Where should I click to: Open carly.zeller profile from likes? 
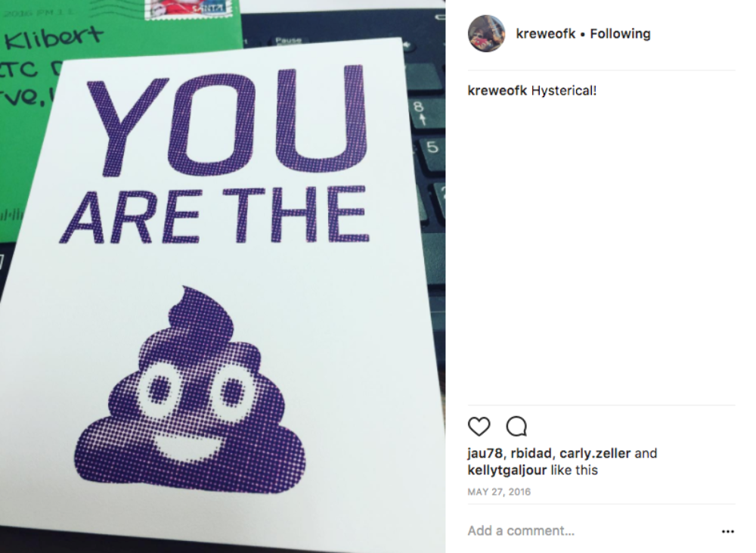[x=595, y=453]
